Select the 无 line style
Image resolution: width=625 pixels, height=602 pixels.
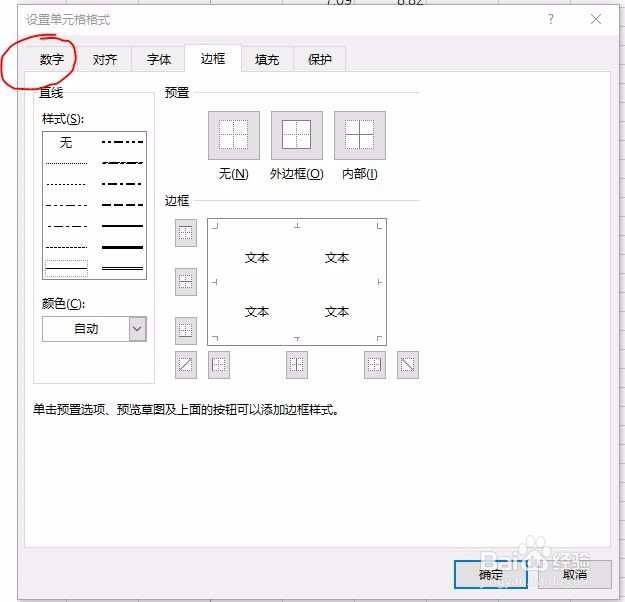(66, 142)
